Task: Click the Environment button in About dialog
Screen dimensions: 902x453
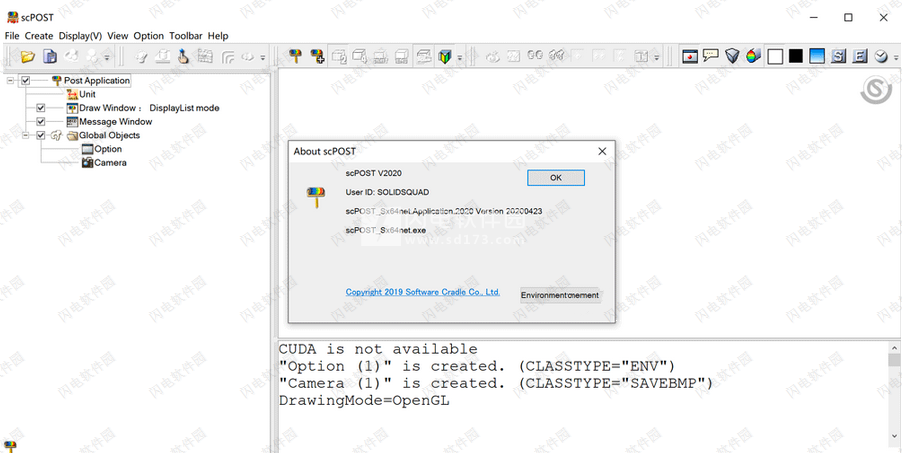Action: tap(560, 295)
